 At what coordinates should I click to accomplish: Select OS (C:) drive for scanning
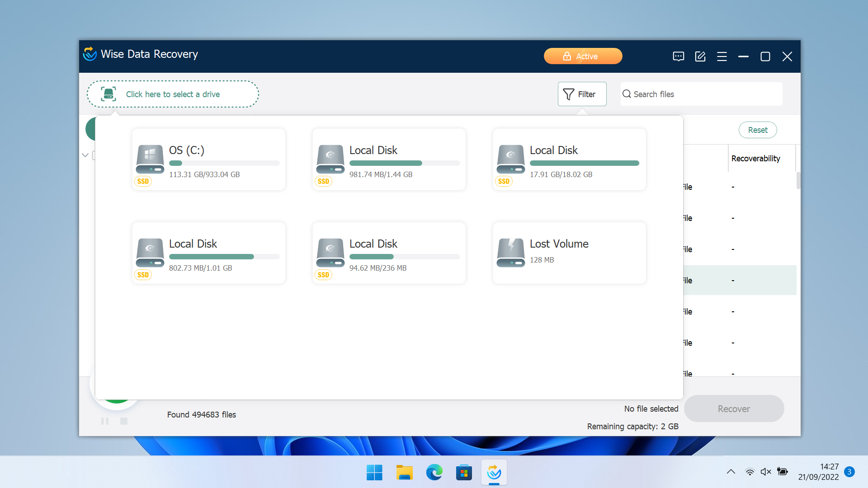[208, 158]
